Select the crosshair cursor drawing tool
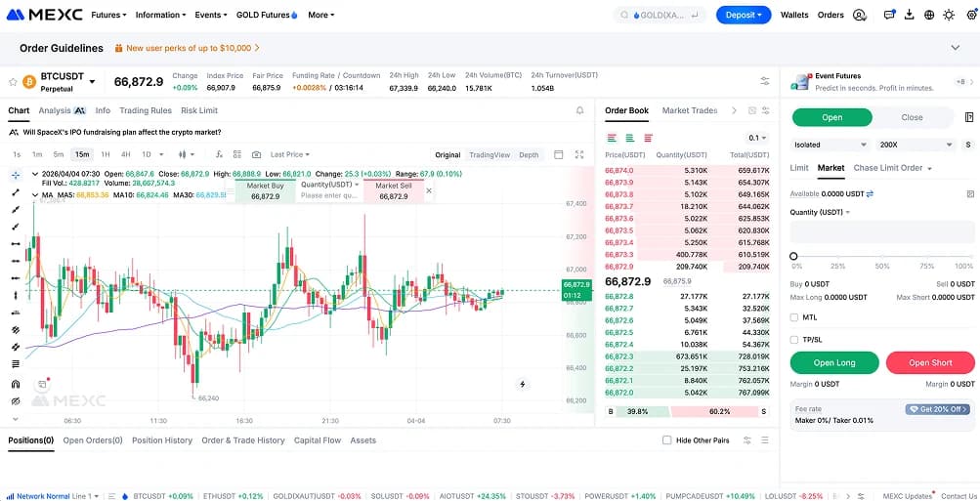 (x=15, y=176)
